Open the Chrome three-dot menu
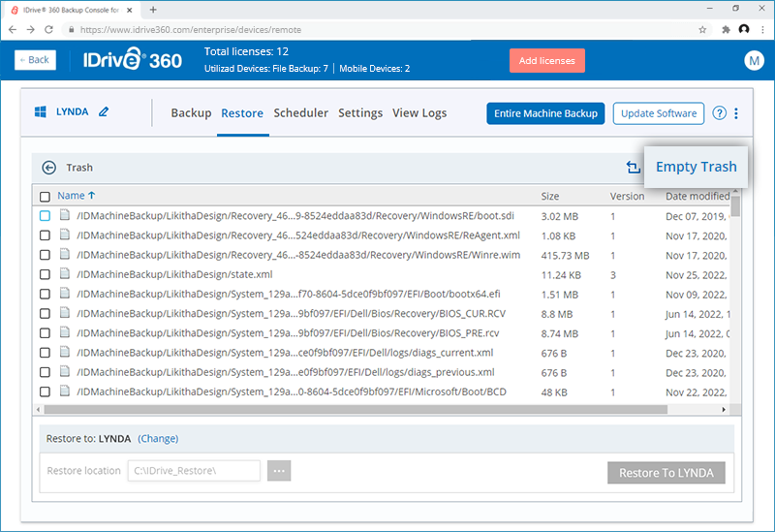775x532 pixels. (x=762, y=30)
